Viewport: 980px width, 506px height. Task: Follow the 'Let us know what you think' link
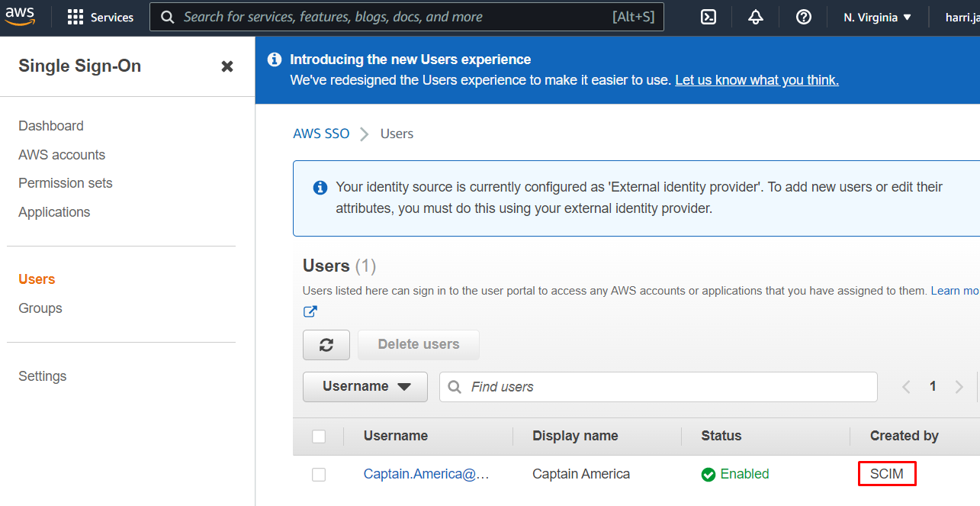(x=757, y=80)
